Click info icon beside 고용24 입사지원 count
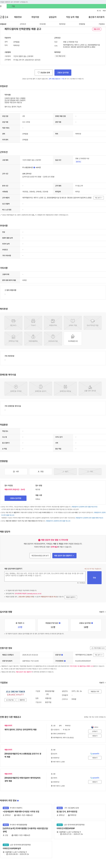The image size is (106, 868). point(92,623)
